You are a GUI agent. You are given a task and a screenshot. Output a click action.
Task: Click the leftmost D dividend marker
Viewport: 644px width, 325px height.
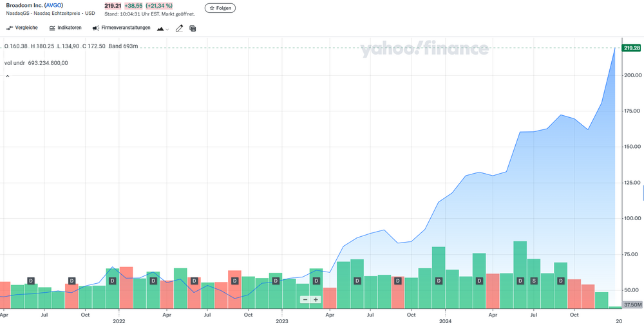click(x=31, y=281)
